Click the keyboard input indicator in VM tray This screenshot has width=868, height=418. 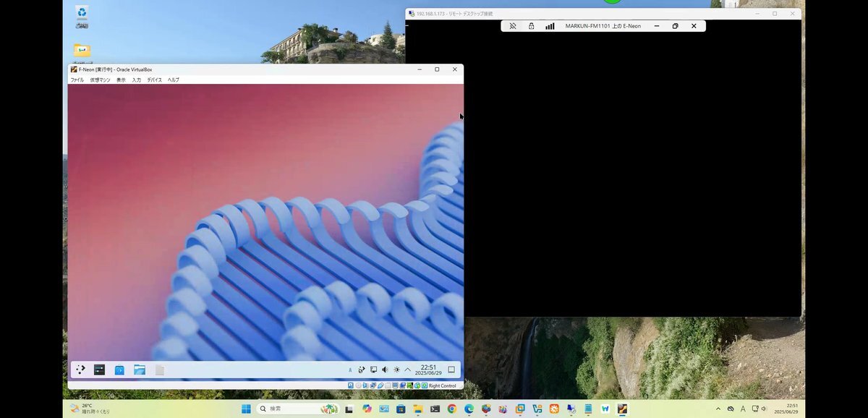pyautogui.click(x=351, y=370)
